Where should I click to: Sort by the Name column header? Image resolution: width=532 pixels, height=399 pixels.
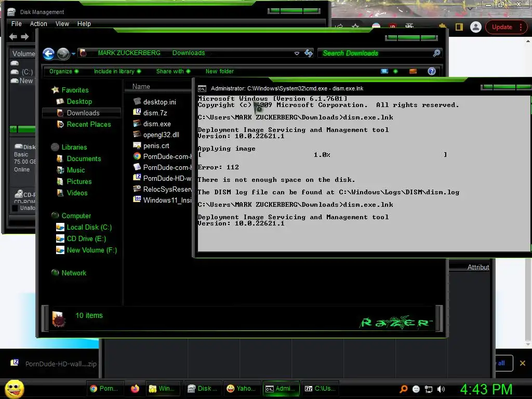pyautogui.click(x=141, y=87)
